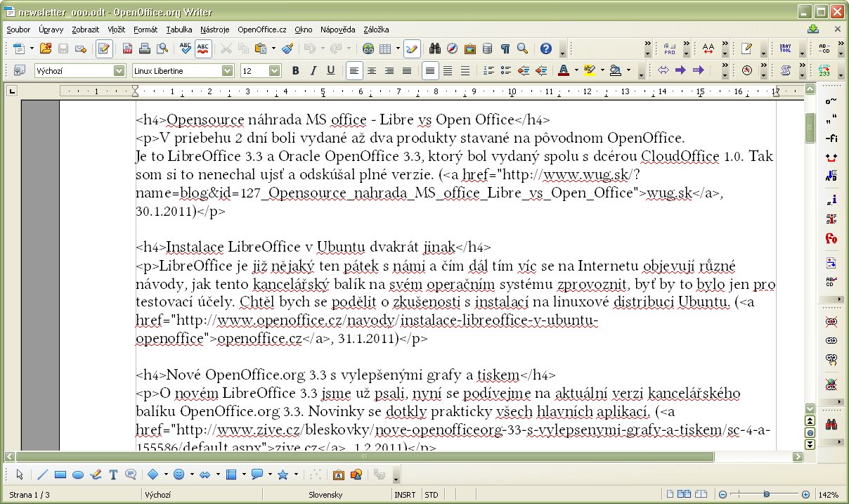The image size is (849, 504).
Task: Click the STD selection mode field
Action: (432, 495)
